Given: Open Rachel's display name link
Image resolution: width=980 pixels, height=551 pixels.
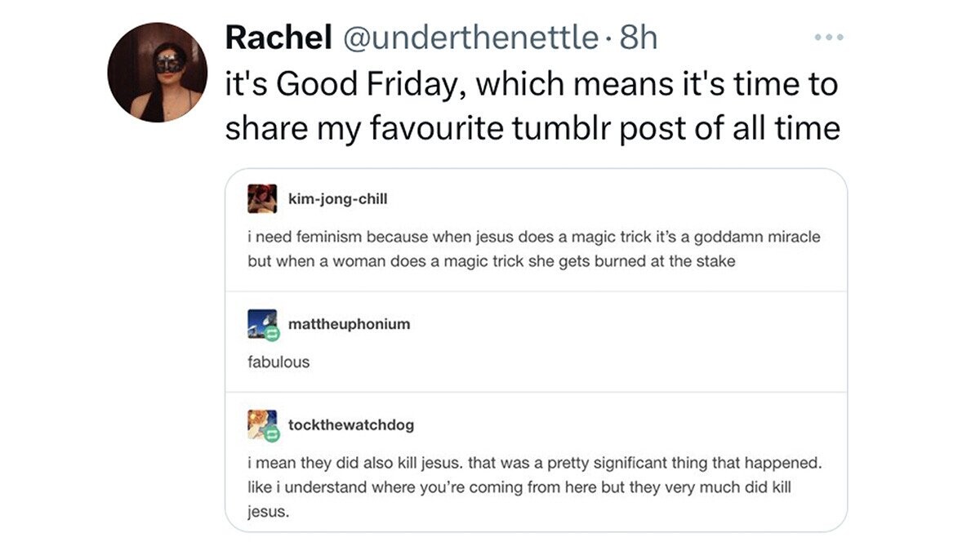Looking at the screenshot, I should (x=278, y=37).
